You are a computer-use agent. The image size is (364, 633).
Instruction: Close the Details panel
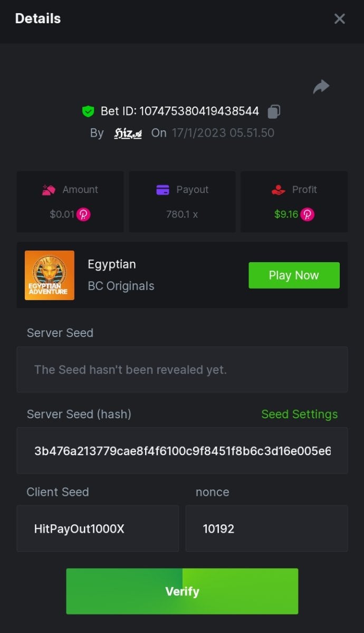[340, 19]
